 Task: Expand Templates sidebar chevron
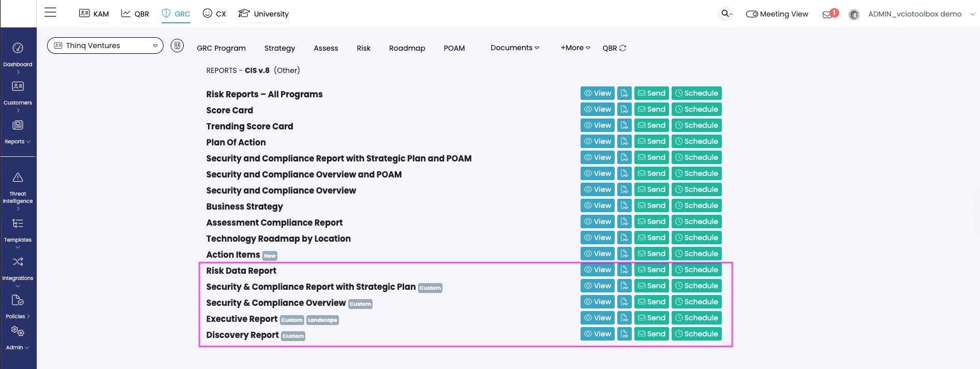pos(18,247)
